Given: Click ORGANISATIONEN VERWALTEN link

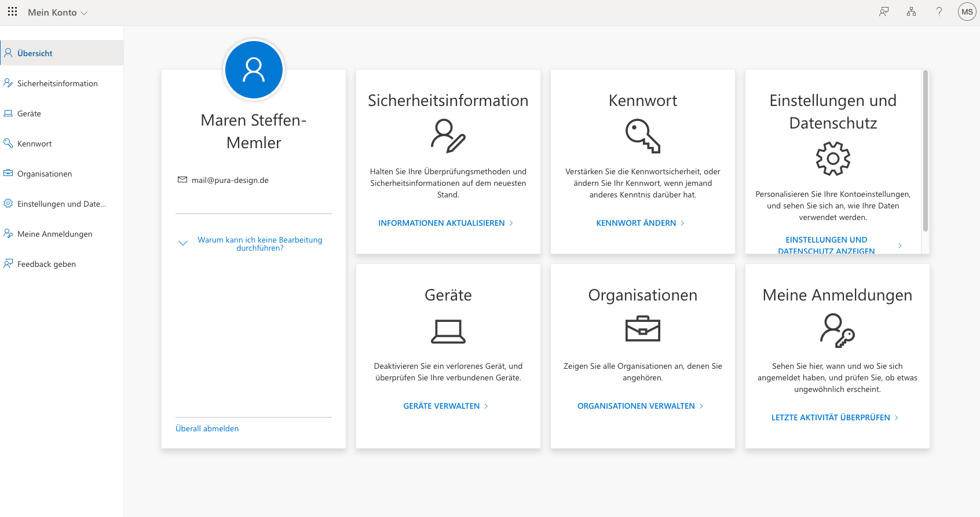Looking at the screenshot, I should pyautogui.click(x=636, y=406).
